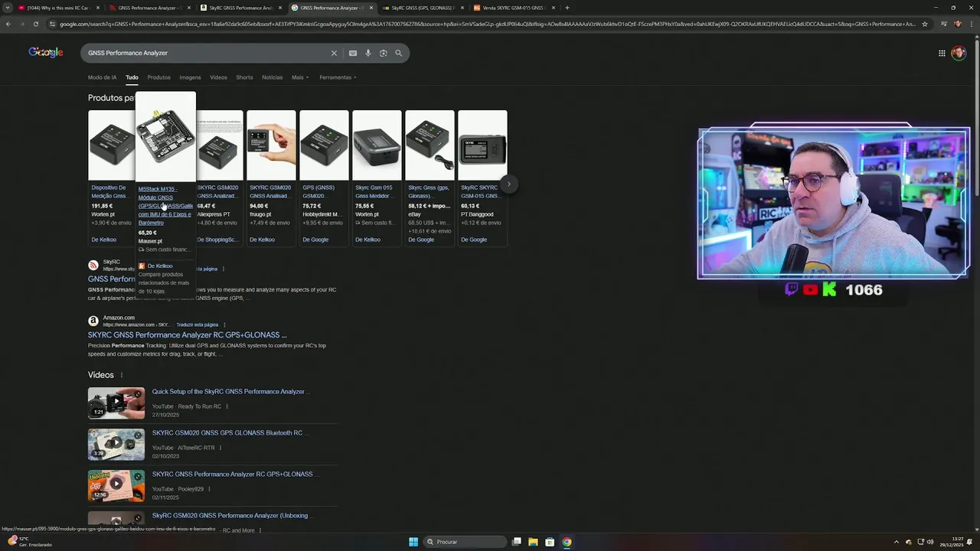Open the Worten 191,85 € product card image
Viewport: 980px width, 551px height.
111,145
